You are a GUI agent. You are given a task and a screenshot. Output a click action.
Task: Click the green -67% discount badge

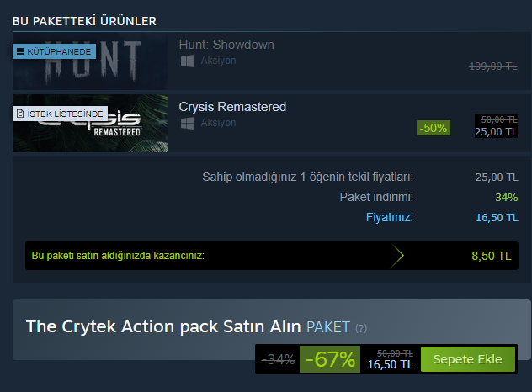point(330,359)
